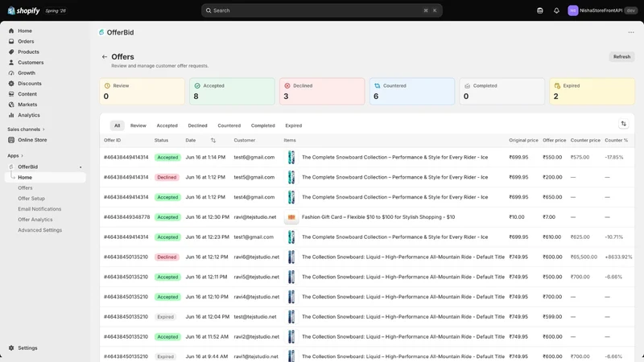Open the three-dot menu in OfferBid header
The image size is (644, 362).
631,32
